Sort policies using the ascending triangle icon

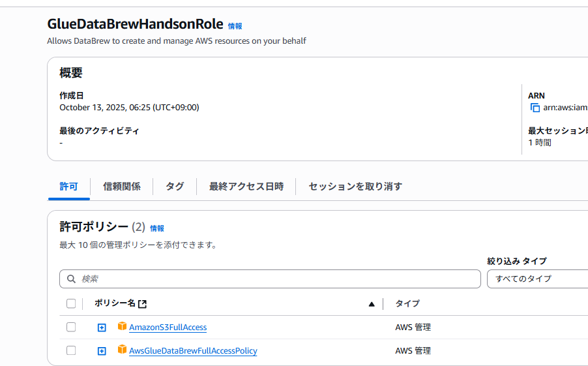372,303
